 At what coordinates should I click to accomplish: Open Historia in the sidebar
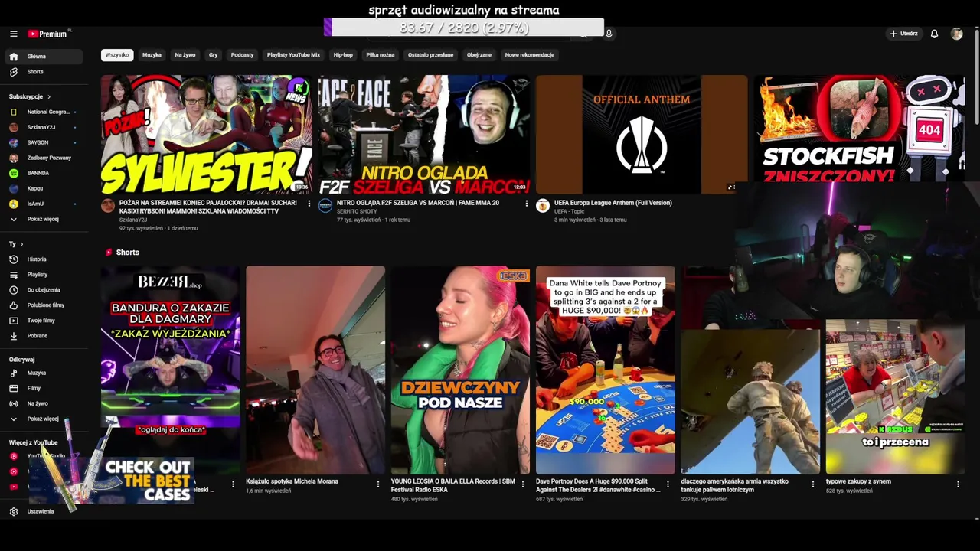pyautogui.click(x=45, y=259)
